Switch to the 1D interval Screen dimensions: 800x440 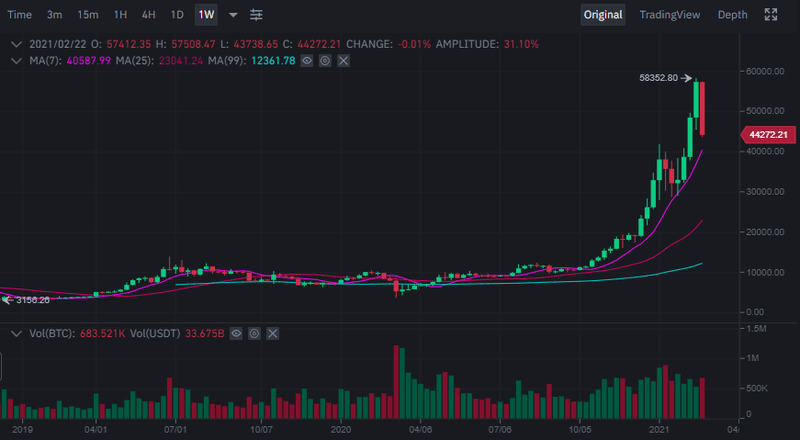[x=177, y=15]
